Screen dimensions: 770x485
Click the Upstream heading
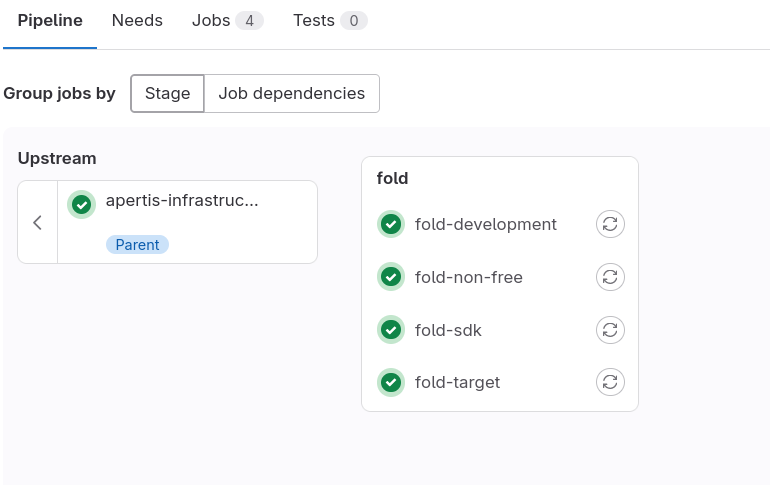coord(57,159)
